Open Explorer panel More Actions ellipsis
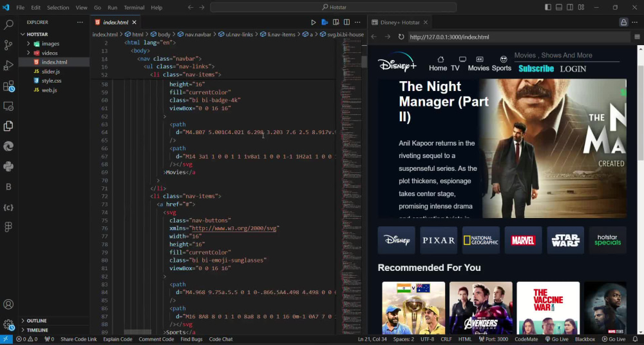644x345 pixels. (x=80, y=22)
